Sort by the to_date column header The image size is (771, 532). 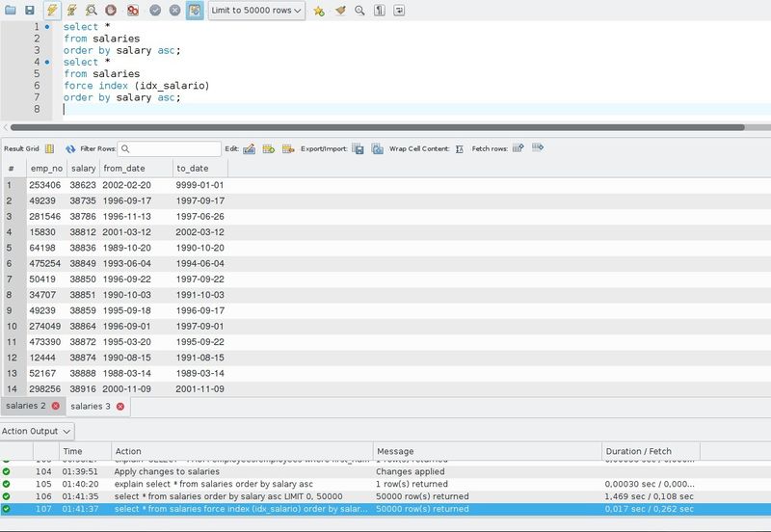point(200,168)
